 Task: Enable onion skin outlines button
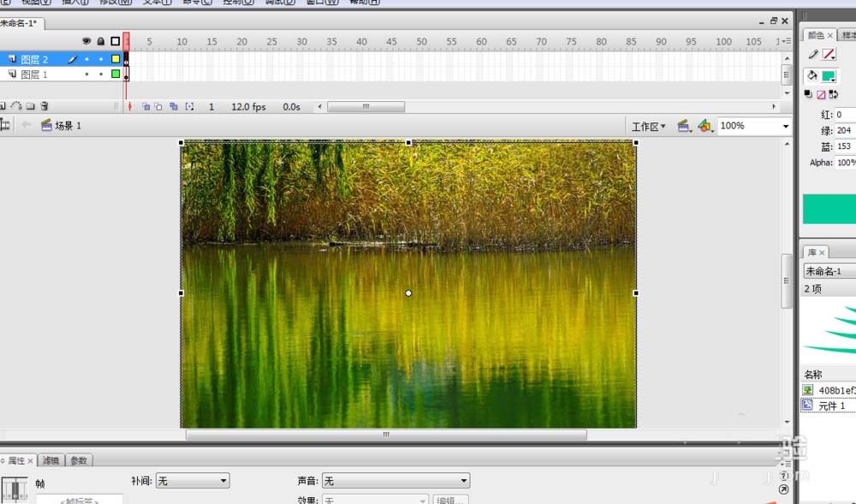click(x=158, y=107)
